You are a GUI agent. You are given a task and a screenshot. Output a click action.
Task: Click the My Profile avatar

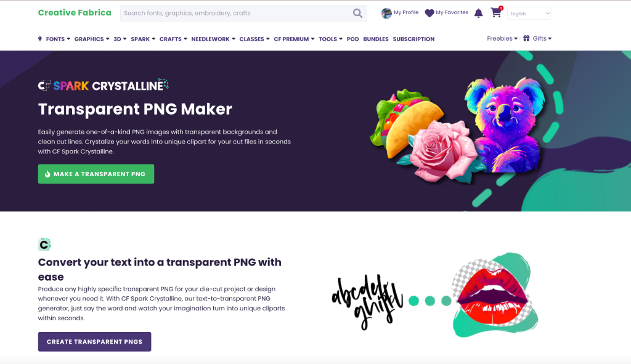386,14
